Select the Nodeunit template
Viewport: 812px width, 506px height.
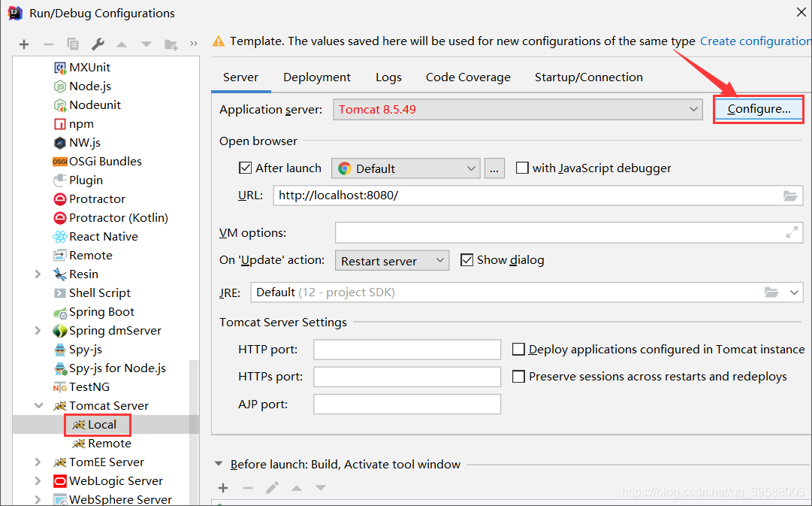coord(95,105)
